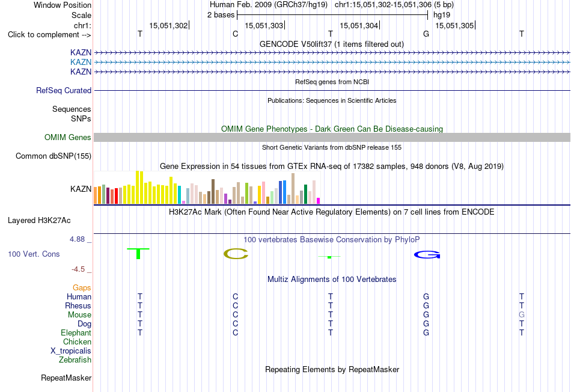Click the 'OMIM Genes' track label
Viewport: 571px width, 392px height.
(x=67, y=137)
